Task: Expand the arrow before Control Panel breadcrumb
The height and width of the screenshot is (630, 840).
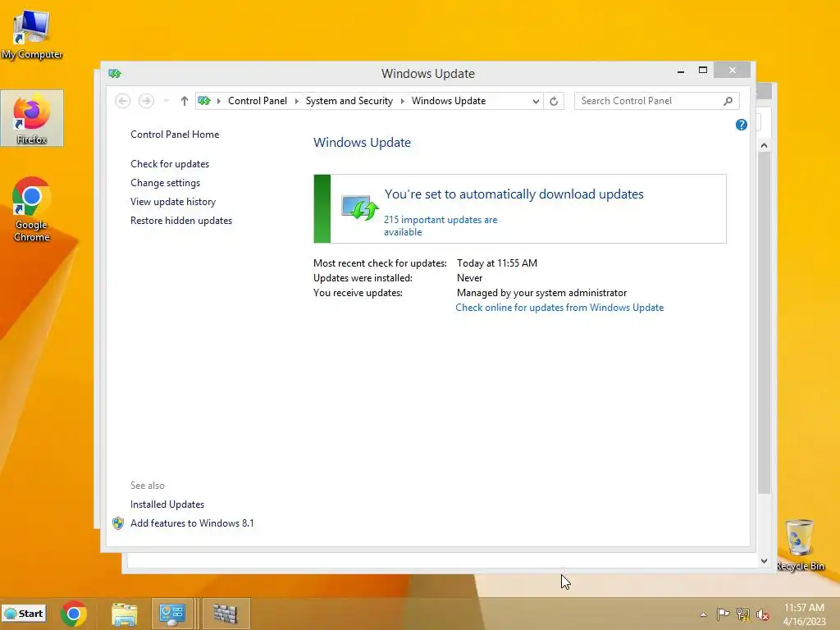Action: point(218,101)
